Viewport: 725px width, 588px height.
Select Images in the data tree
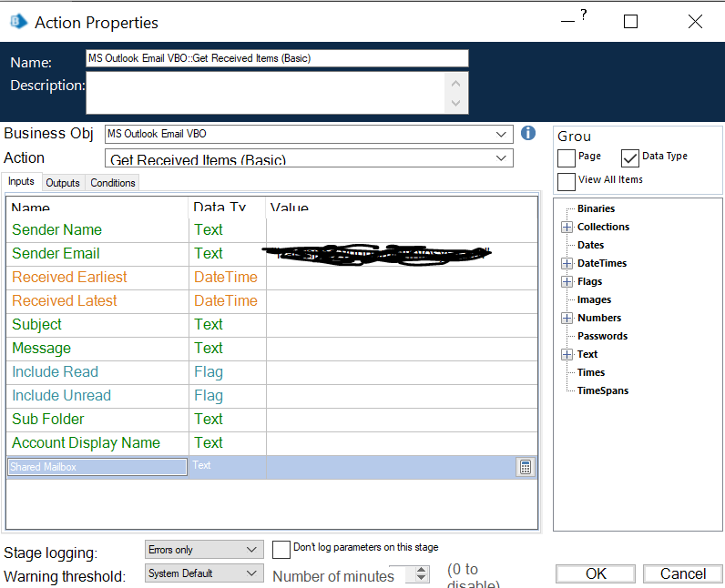[x=594, y=299]
